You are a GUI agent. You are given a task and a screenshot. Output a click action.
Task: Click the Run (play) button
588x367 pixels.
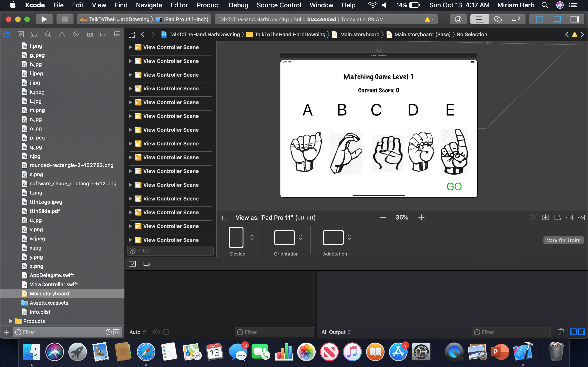[x=44, y=19]
